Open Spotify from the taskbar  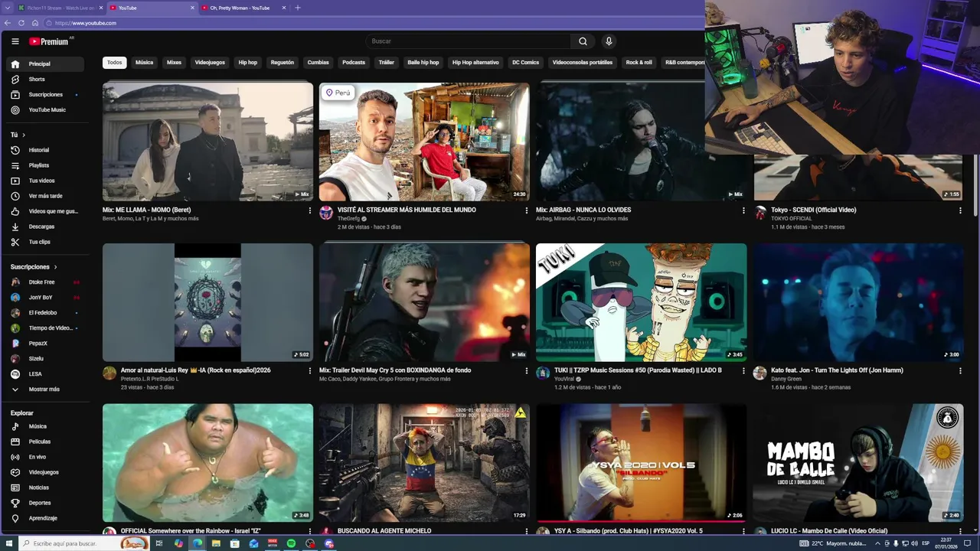point(291,543)
